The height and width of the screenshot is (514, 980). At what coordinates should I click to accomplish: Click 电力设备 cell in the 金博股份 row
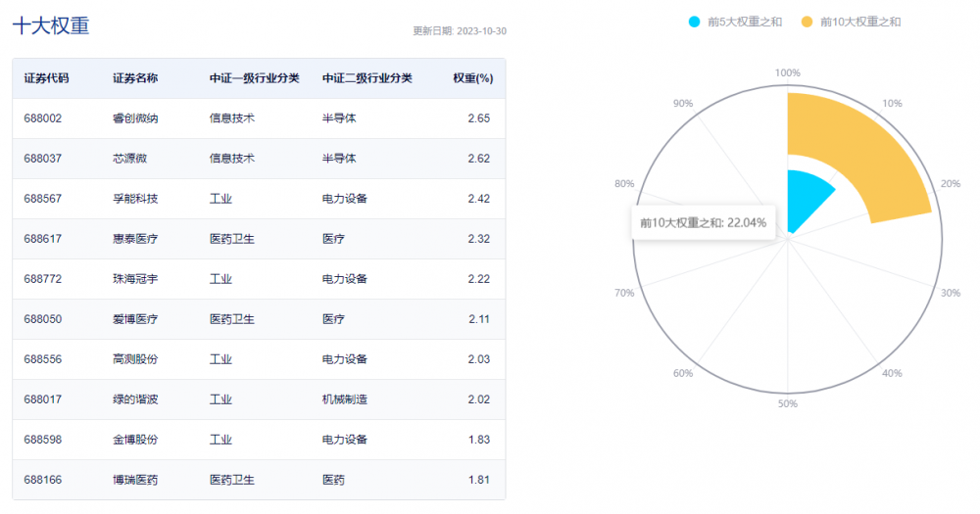344,440
